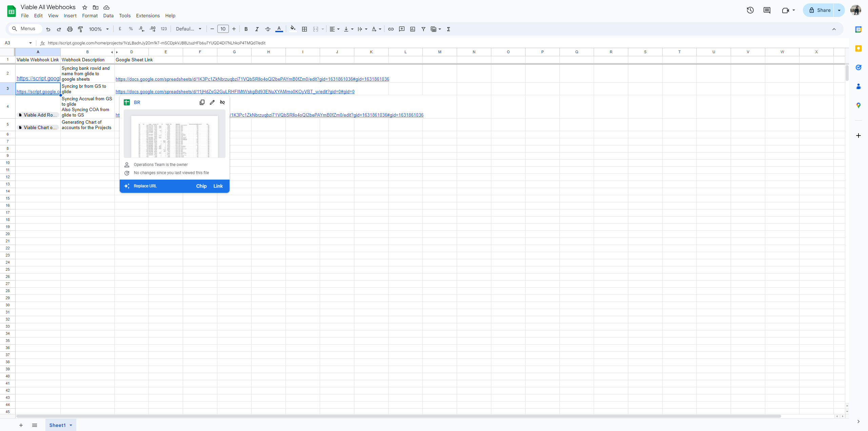The height and width of the screenshot is (431, 868).
Task: Open the horizontal align dropdown
Action: click(335, 29)
